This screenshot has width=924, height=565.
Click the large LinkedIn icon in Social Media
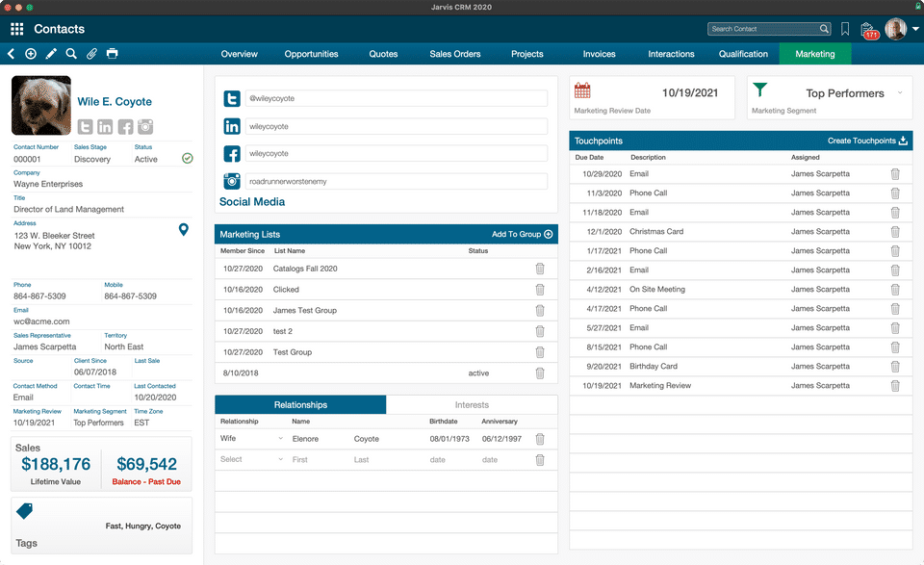pos(232,126)
